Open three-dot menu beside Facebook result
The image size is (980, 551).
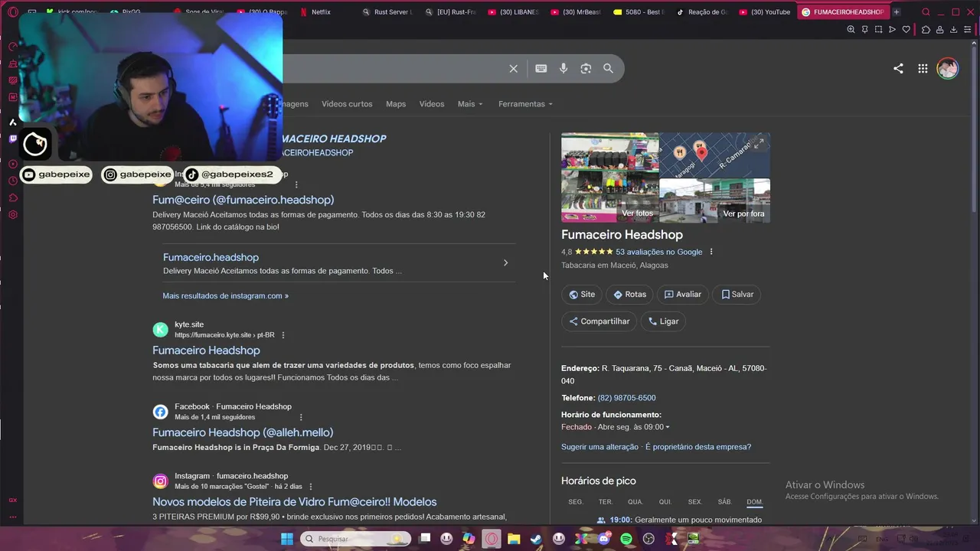point(301,417)
